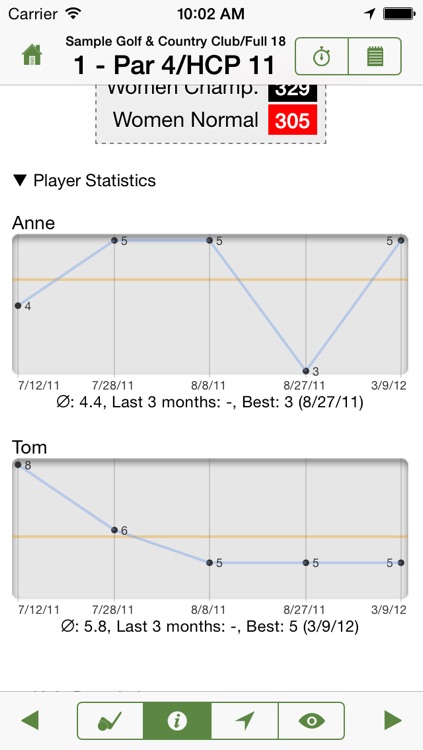Go to previous hole with left arrow
This screenshot has width=423, height=750.
click(30, 720)
